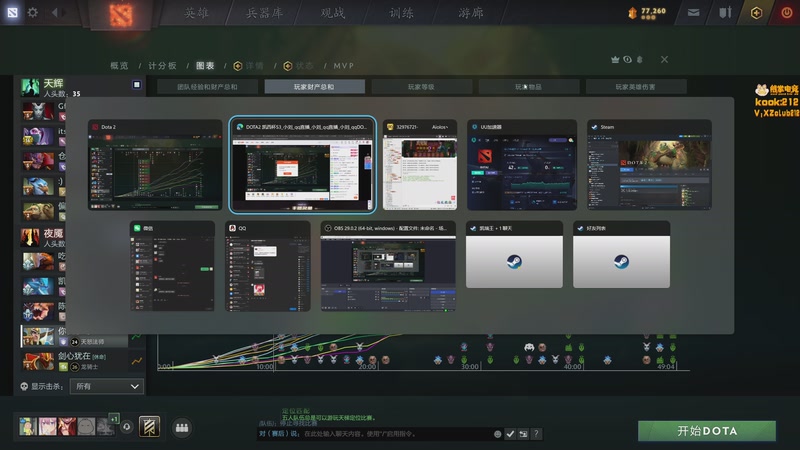800x450 pixels.
Task: Switch to the 微信 WeChat window thumbnail
Action: pos(172,266)
